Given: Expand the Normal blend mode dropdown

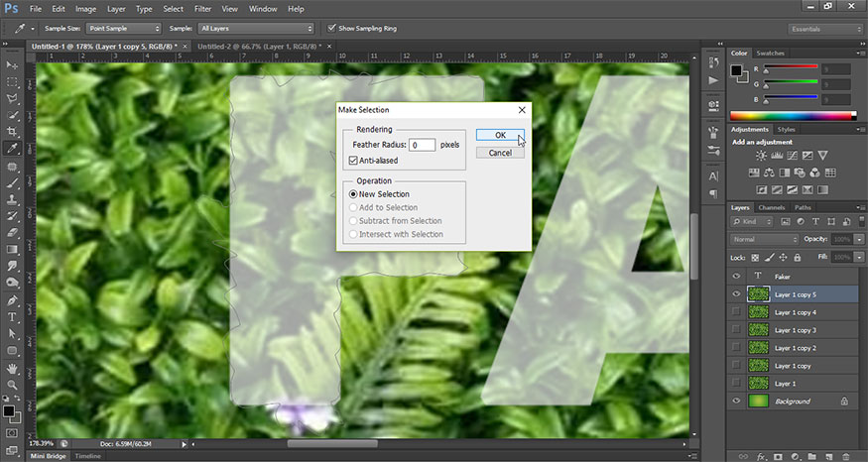Looking at the screenshot, I should [x=764, y=240].
